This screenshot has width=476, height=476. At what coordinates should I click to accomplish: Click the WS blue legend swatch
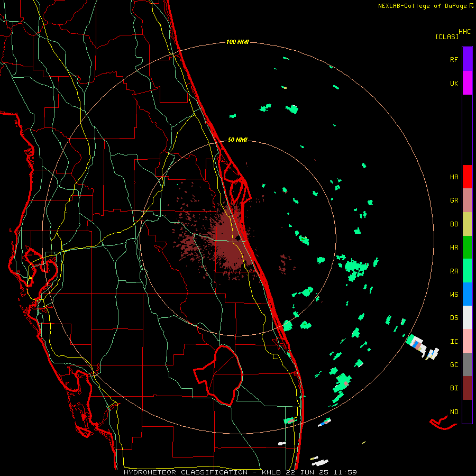click(x=467, y=294)
